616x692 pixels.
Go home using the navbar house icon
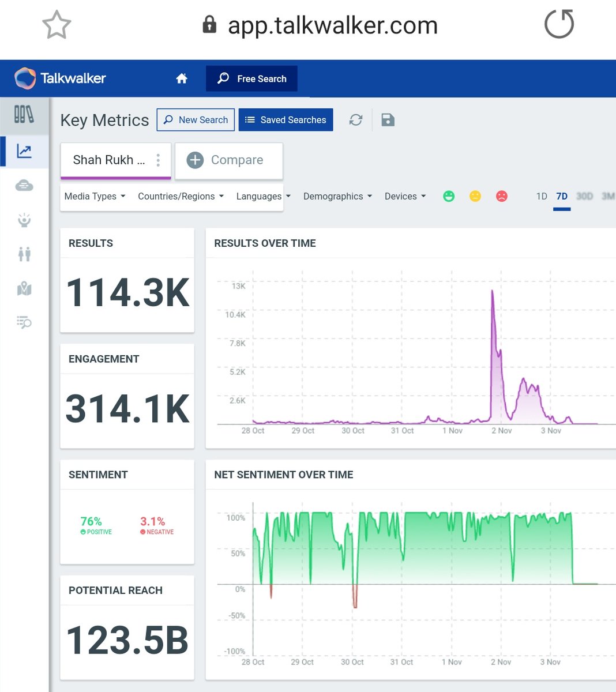click(181, 78)
